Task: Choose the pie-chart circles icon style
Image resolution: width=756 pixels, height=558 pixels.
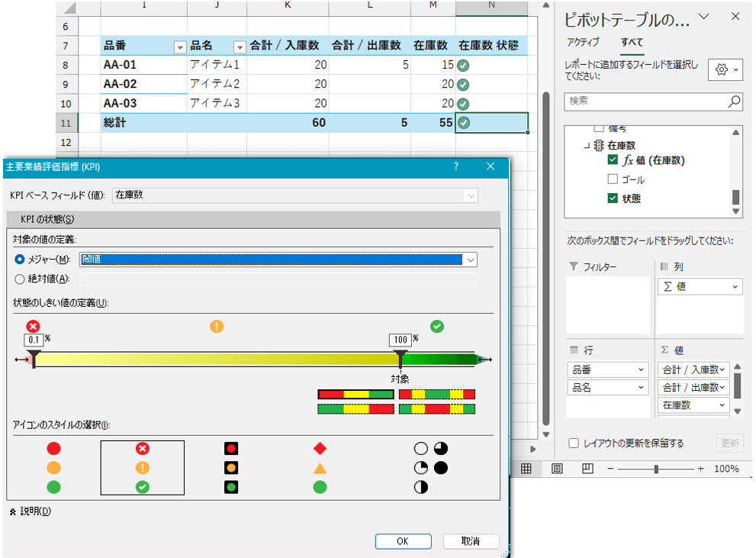Action: click(430, 468)
